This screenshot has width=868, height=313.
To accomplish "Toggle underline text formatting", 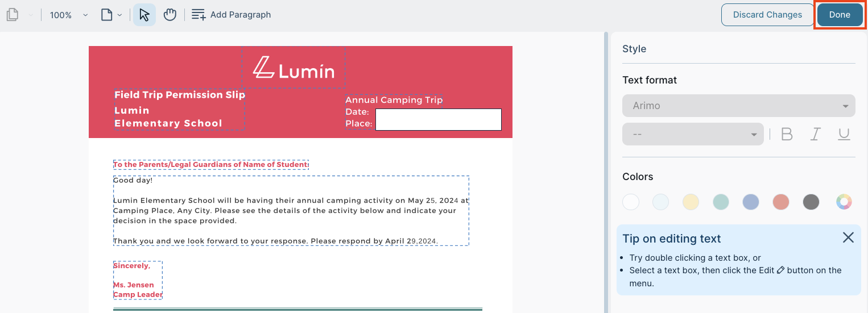I will [844, 134].
